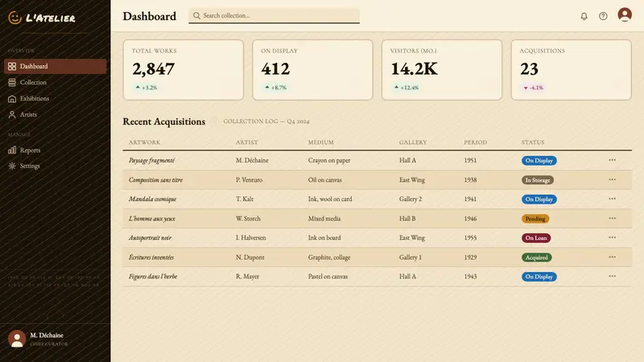Click the Pending status badge

point(535,219)
